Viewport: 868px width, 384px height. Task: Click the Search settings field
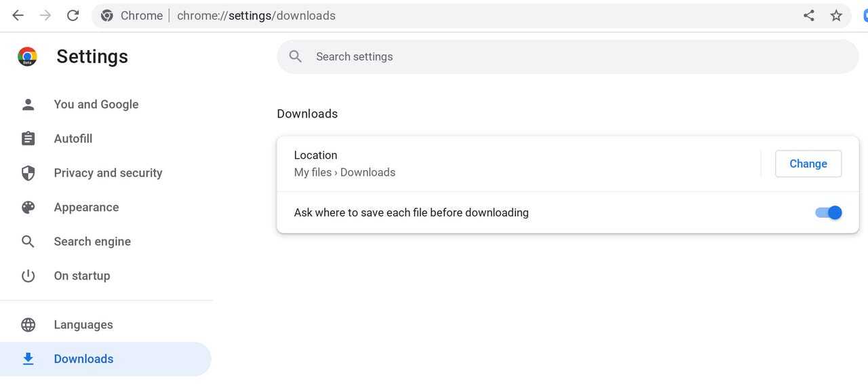tap(568, 56)
